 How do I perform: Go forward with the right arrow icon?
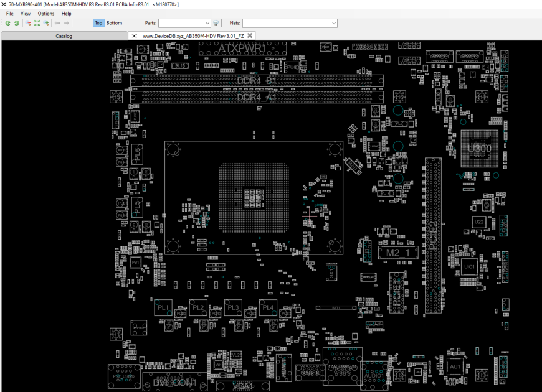[67, 23]
